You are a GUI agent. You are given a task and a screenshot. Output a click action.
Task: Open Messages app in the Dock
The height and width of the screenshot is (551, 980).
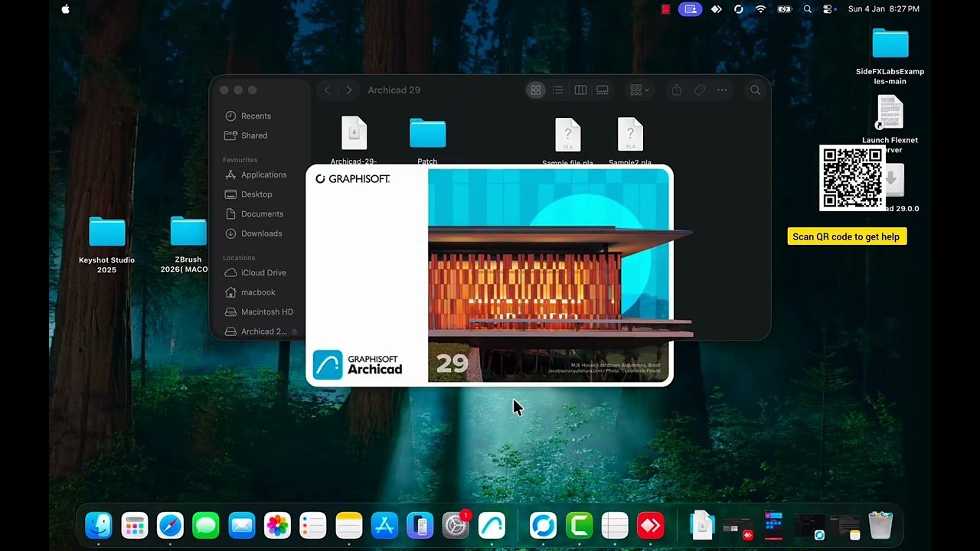(206, 526)
